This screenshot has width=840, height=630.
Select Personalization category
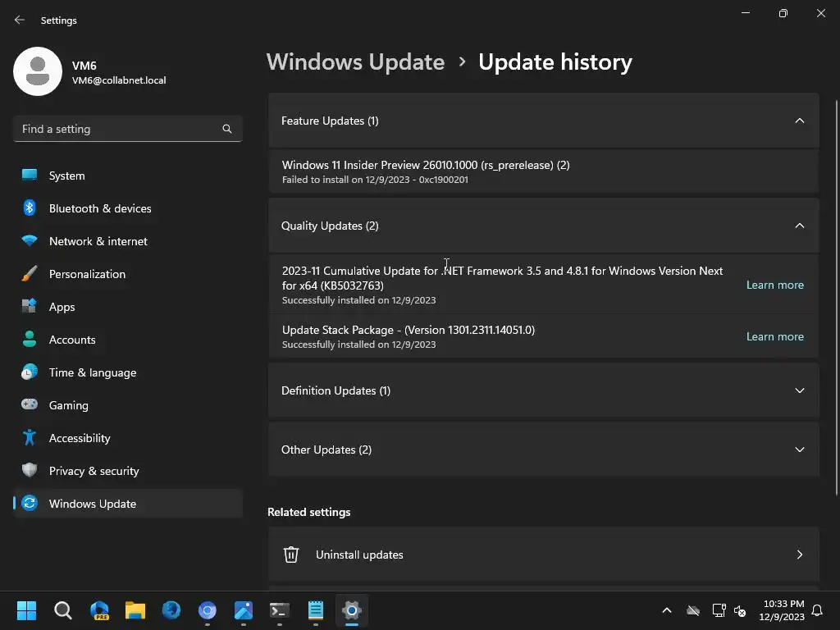128,274
